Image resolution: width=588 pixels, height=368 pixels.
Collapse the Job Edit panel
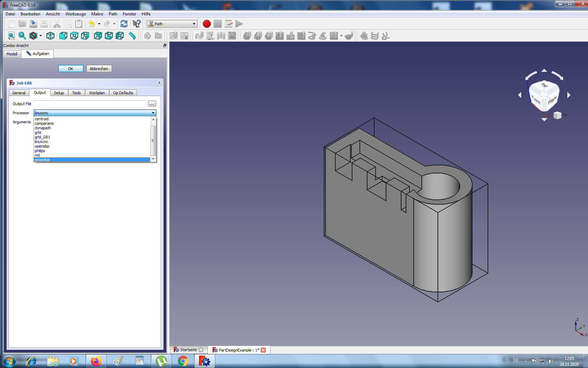(x=159, y=83)
